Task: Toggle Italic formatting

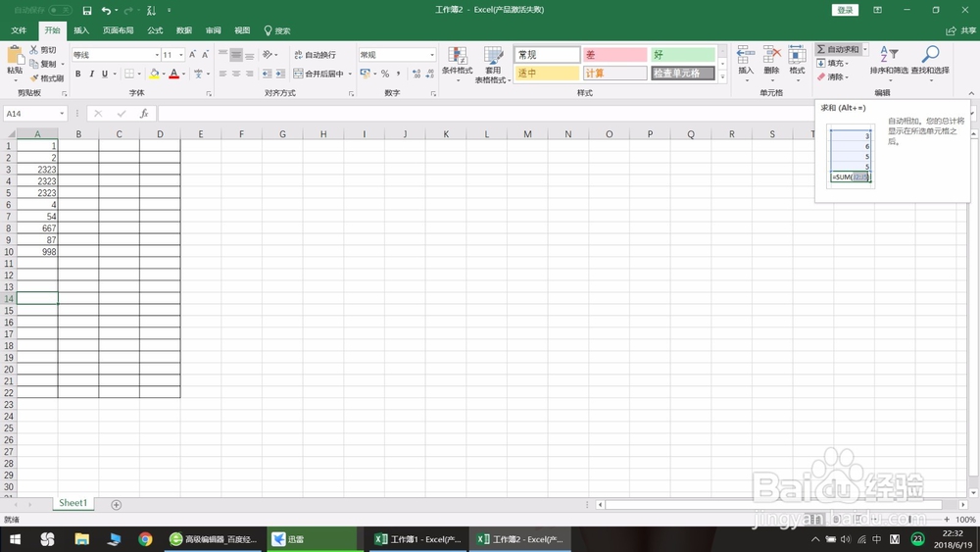Action: [91, 74]
